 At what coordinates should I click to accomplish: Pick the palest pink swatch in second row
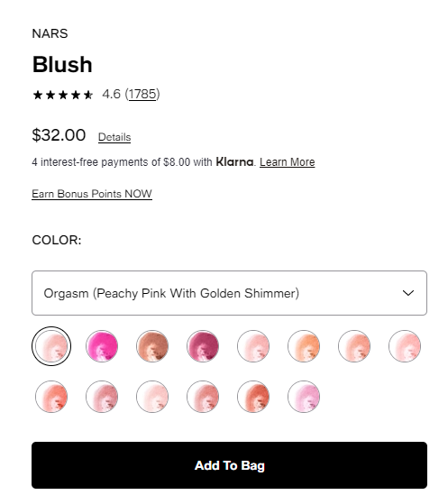point(152,397)
